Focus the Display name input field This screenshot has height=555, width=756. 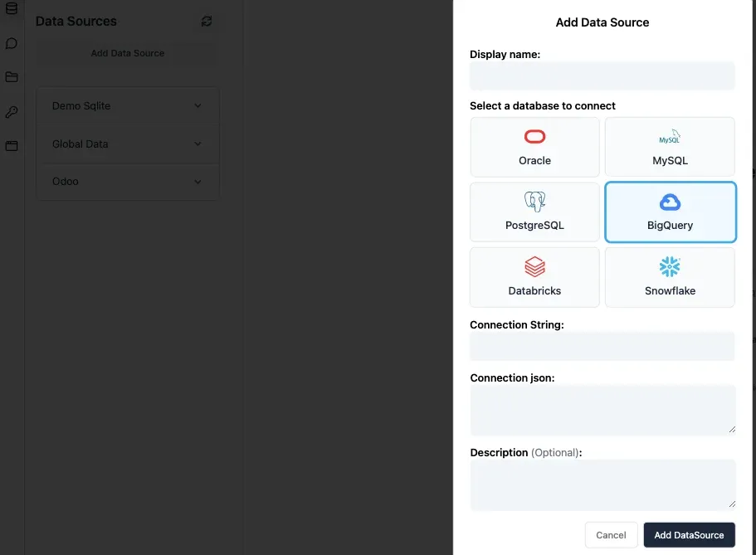602,75
